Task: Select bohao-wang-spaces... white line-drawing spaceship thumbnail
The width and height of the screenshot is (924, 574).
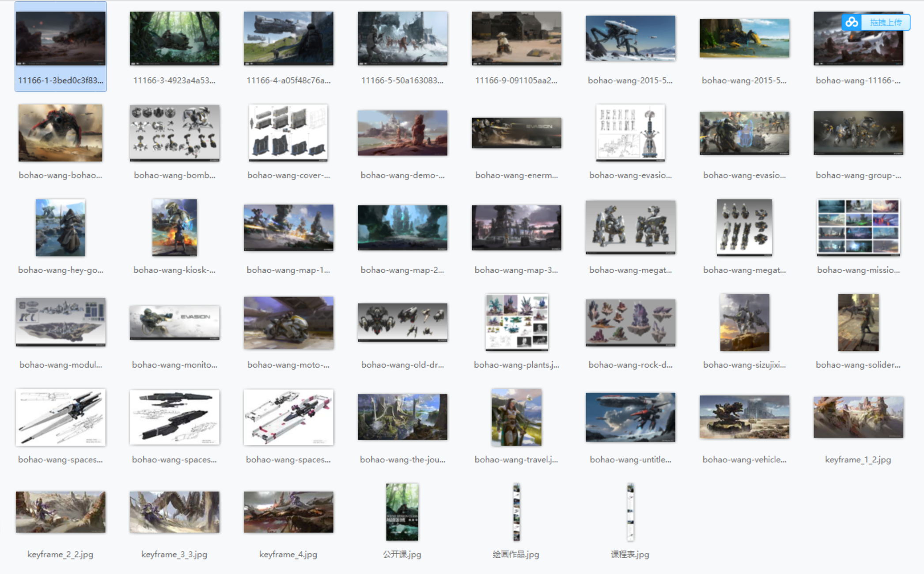Action: click(x=61, y=417)
